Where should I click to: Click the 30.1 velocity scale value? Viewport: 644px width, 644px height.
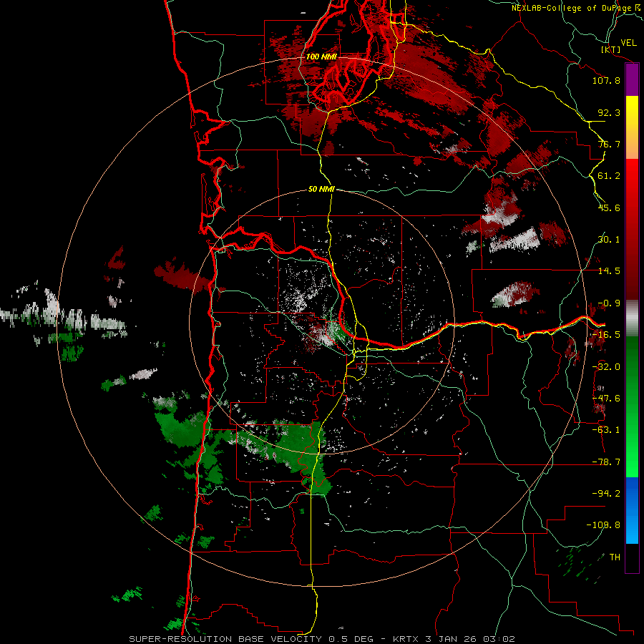click(609, 240)
